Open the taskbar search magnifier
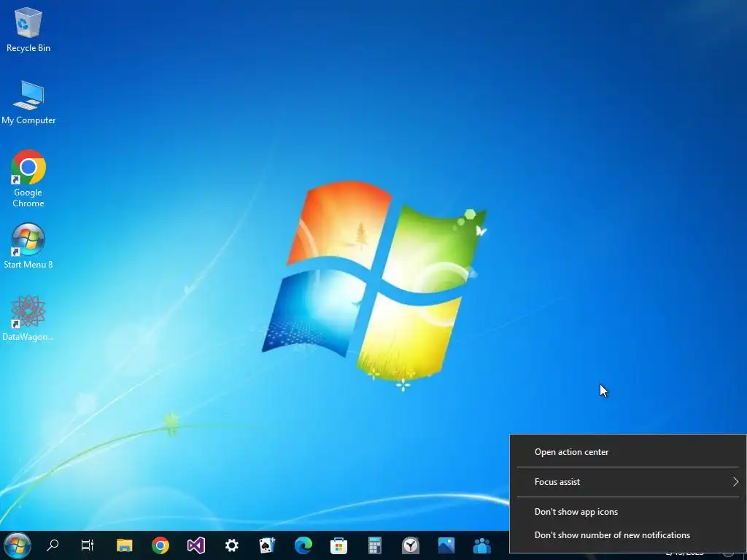The height and width of the screenshot is (560, 747). click(x=53, y=545)
